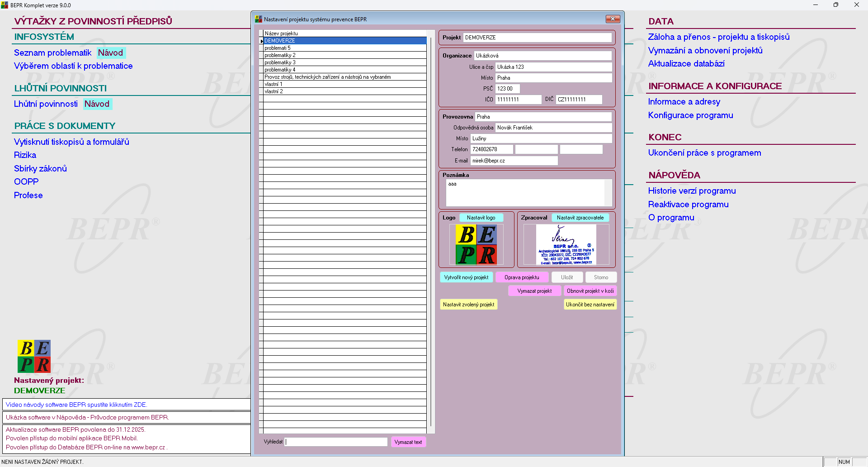Click the first Telefon field
The image size is (868, 467).
click(492, 149)
